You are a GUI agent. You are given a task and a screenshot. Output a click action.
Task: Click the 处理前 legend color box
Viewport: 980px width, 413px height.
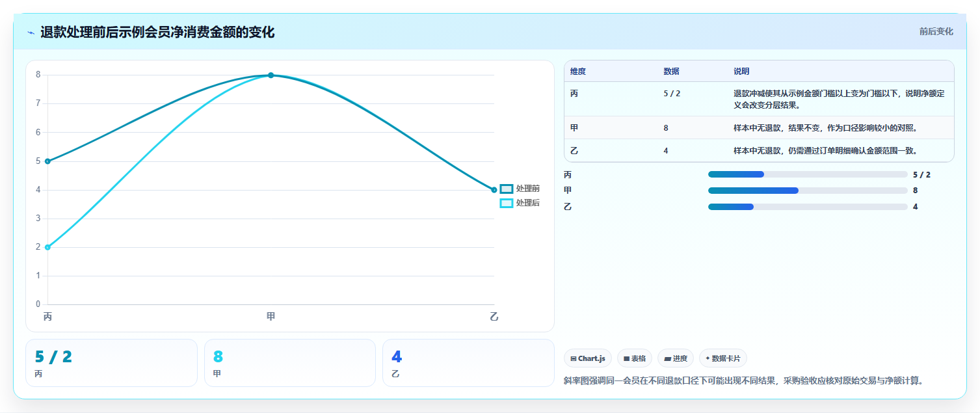pyautogui.click(x=507, y=189)
